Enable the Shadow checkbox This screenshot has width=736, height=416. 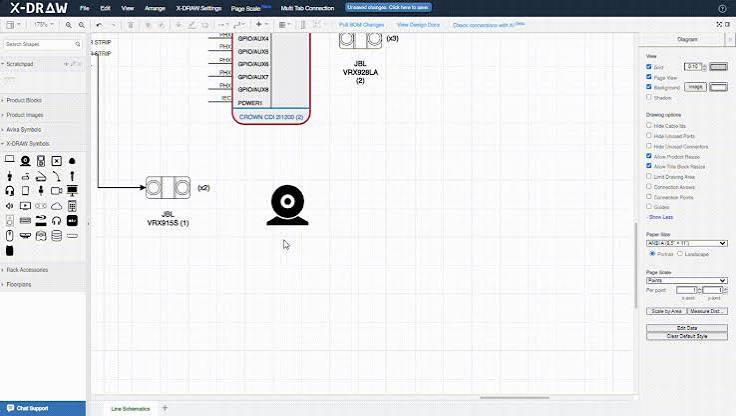click(649, 97)
